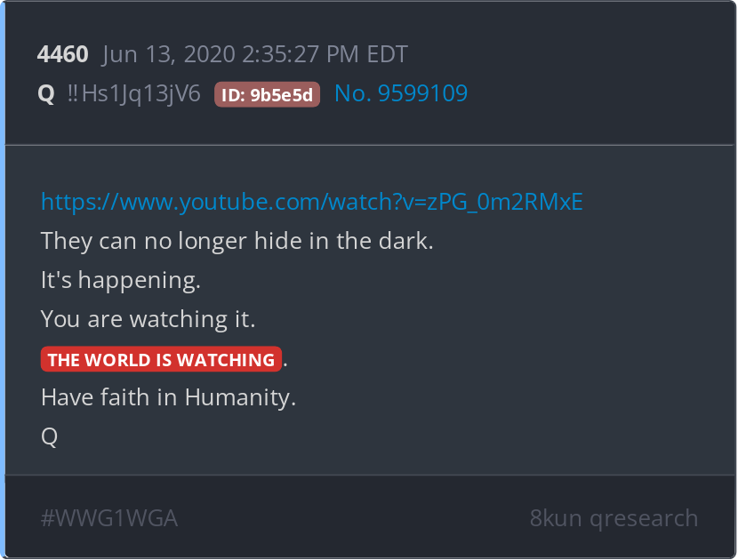Click the divider above the footer
The image size is (738, 560).
370,476
